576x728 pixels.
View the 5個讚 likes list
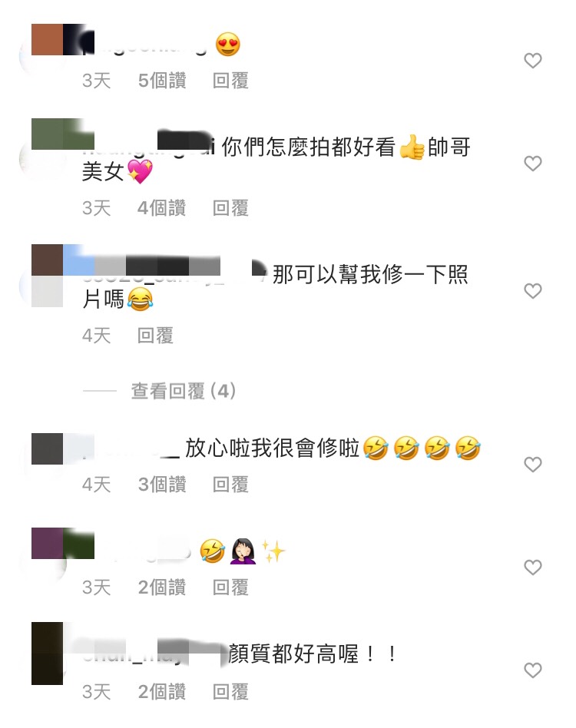tap(162, 81)
